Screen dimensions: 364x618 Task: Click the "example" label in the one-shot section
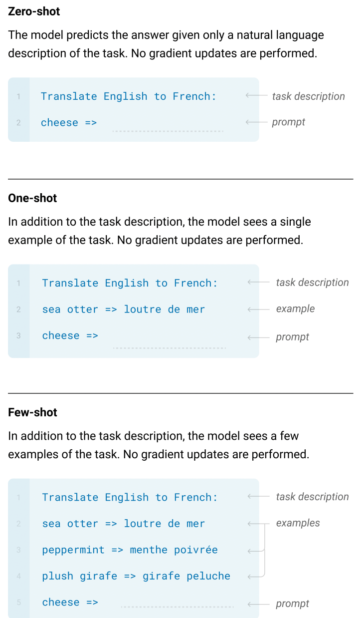pos(295,309)
